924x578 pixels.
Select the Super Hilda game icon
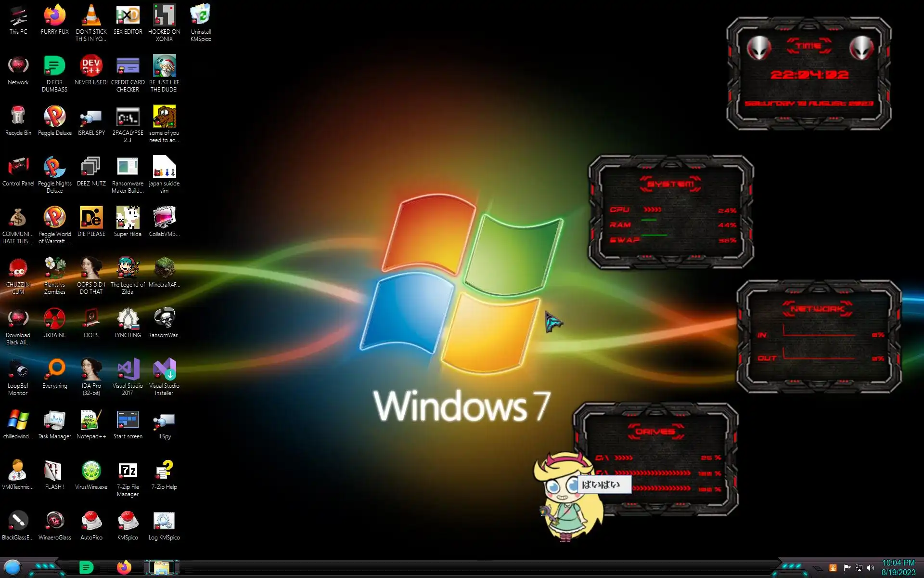pos(128,218)
